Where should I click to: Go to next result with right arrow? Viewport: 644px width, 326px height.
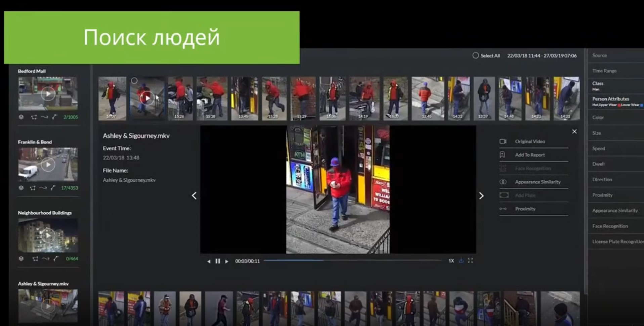pyautogui.click(x=481, y=196)
